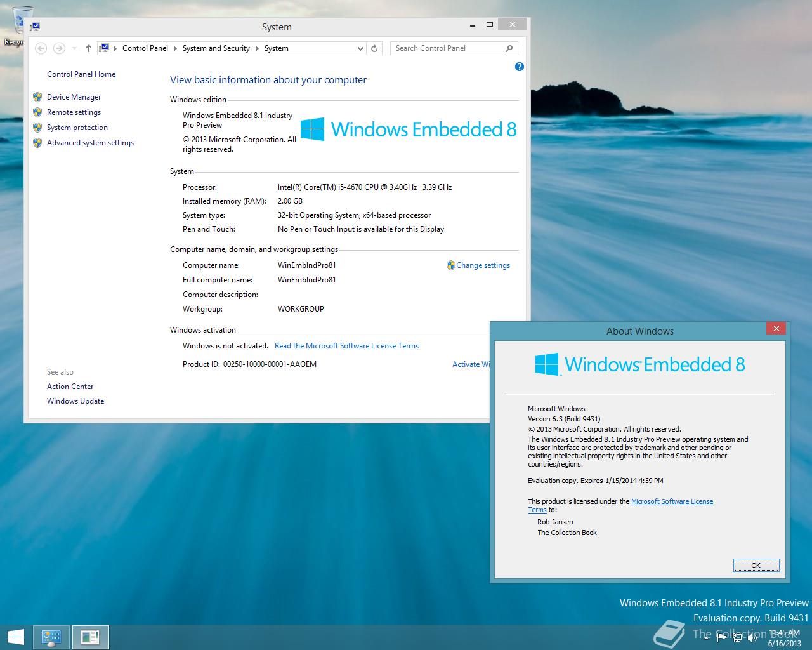Open the Start button on taskbar
The width and height of the screenshot is (812, 650).
click(15, 637)
